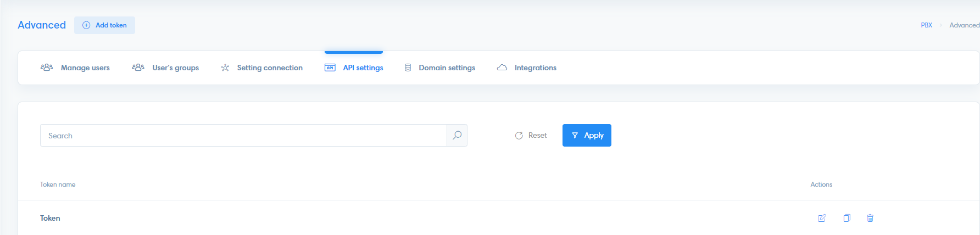Copy the Token using the duplicate icon

point(847,218)
